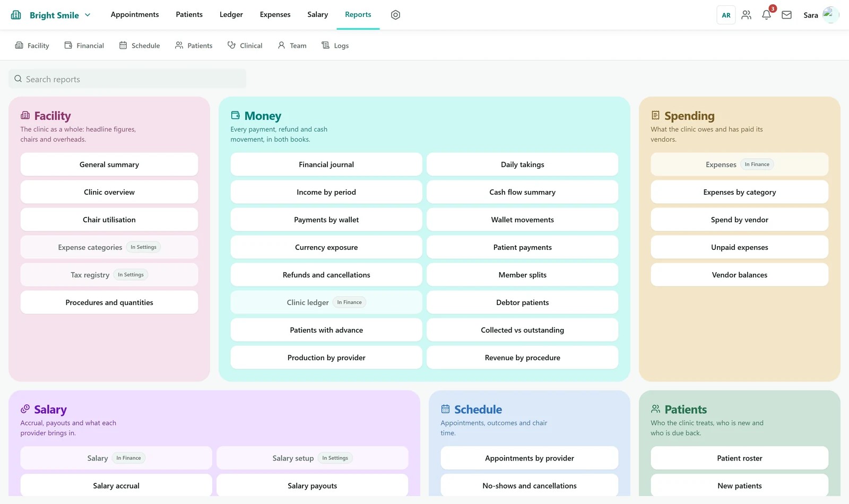Go to the Patients top menu
This screenshot has height=504, width=849.
189,14
